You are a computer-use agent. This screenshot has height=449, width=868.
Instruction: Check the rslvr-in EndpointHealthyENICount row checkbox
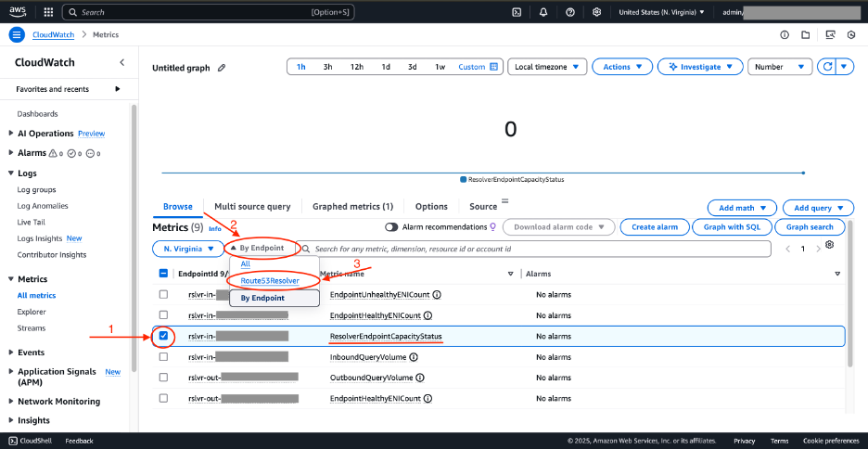(163, 315)
